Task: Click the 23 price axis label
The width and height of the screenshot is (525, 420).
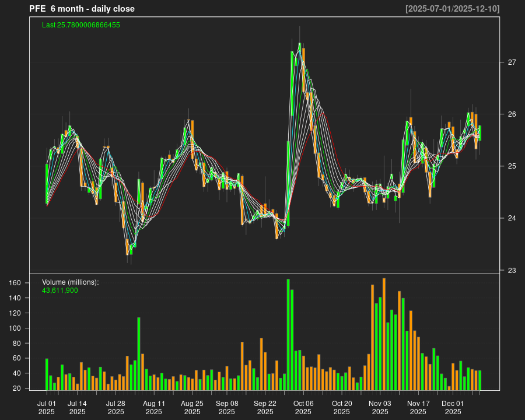Action: 512,270
